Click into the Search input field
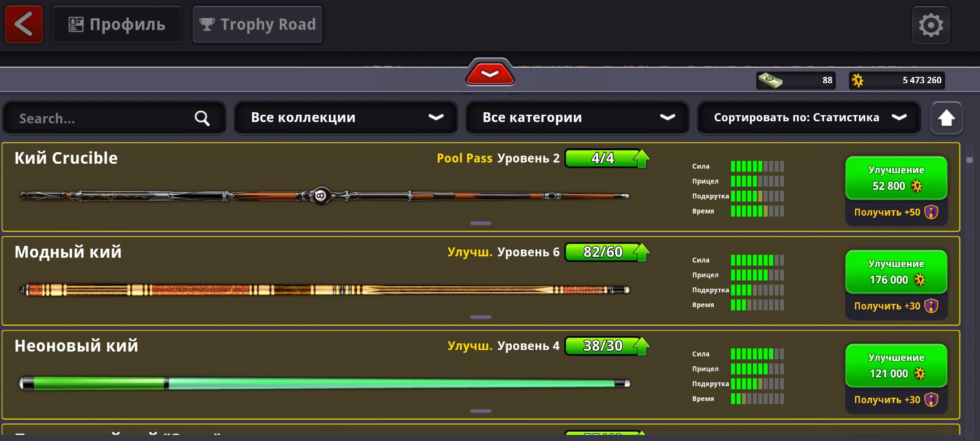980x441 pixels. click(114, 118)
